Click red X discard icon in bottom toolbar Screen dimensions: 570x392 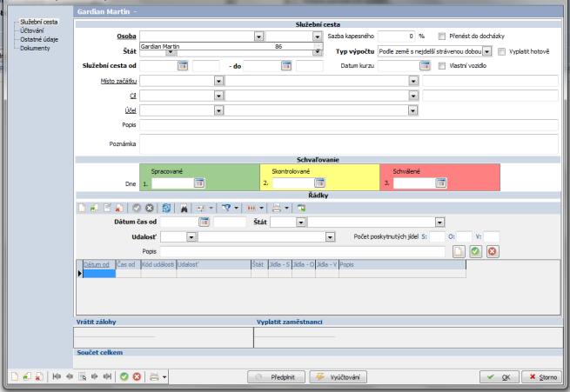(x=137, y=376)
